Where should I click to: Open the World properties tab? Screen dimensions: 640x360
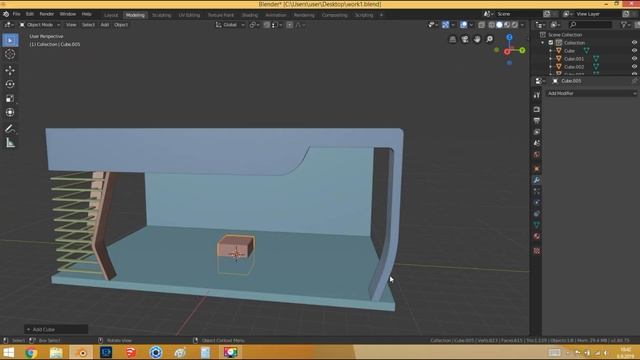[x=537, y=155]
